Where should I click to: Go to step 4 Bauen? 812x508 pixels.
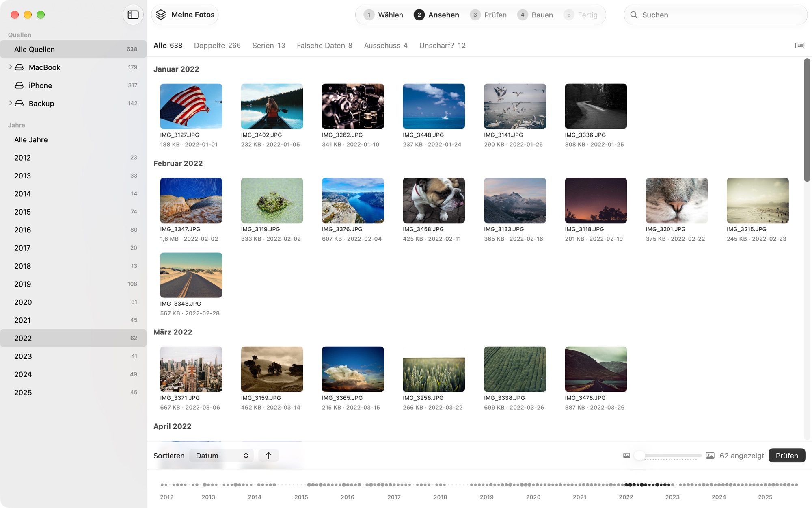click(535, 15)
